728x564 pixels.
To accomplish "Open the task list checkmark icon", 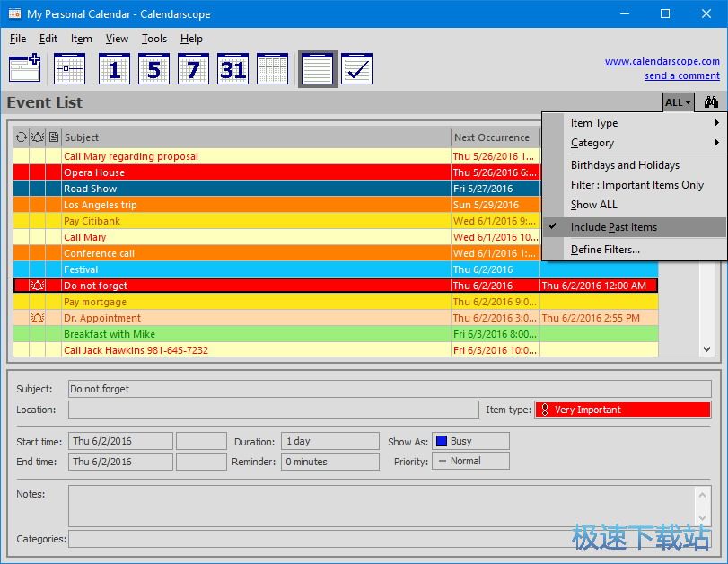I will [356, 69].
